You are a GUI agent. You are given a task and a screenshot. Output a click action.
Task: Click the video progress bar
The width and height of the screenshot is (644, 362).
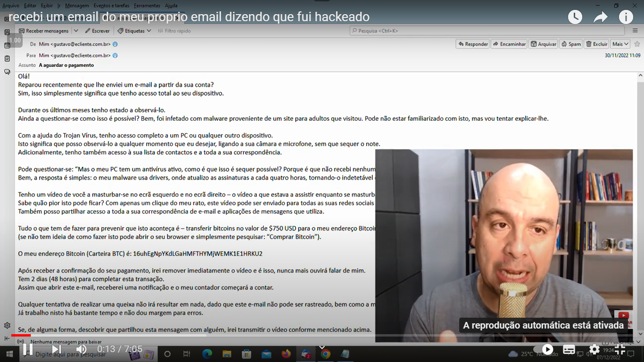322,335
